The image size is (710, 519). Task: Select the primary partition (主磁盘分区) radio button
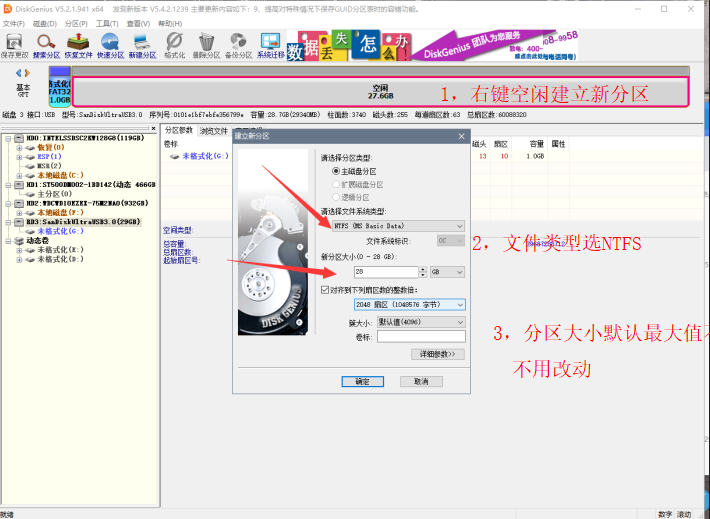click(x=336, y=171)
